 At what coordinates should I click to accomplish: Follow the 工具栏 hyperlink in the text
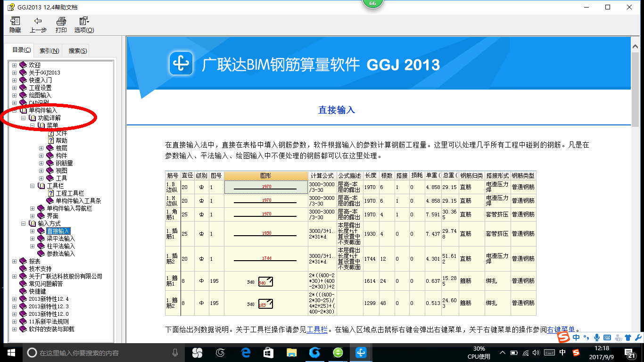[317, 329]
